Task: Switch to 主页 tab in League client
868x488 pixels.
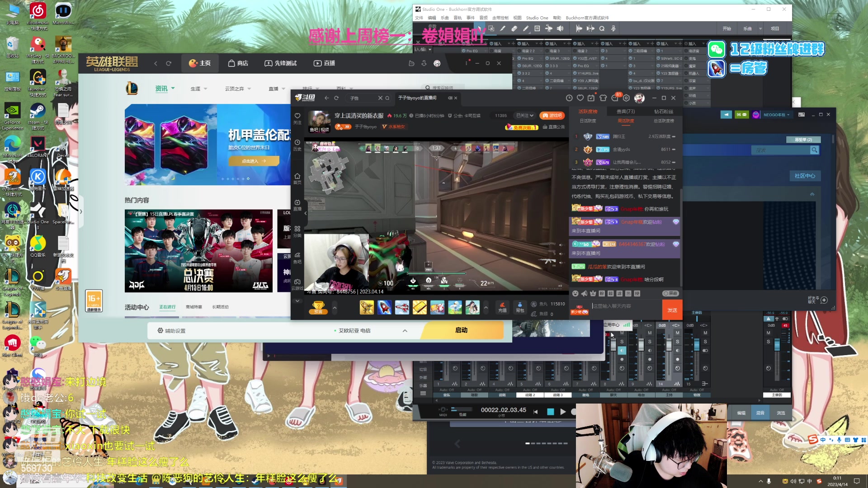Action: [200, 63]
